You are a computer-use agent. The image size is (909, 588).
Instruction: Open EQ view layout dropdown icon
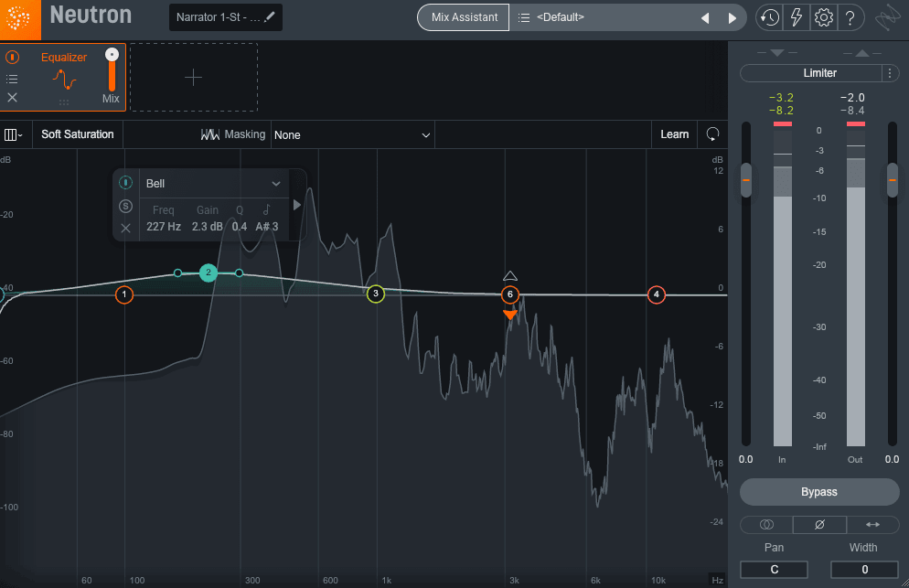click(14, 134)
